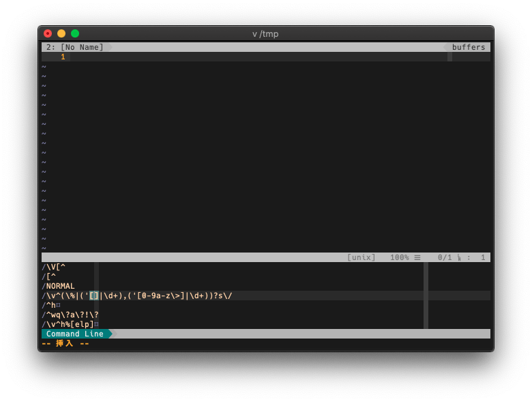The width and height of the screenshot is (532, 402).
Task: Click the 'Command Line' status label
Action: pyautogui.click(x=75, y=334)
